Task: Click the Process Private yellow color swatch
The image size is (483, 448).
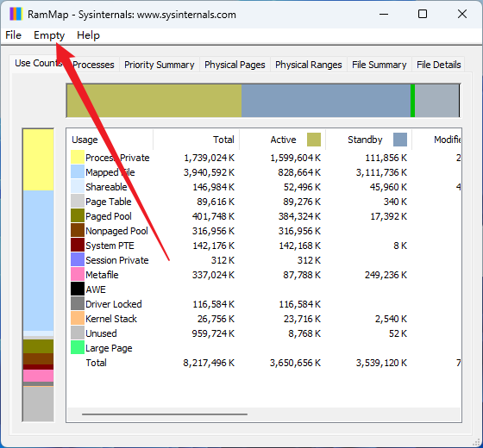Action: point(78,157)
